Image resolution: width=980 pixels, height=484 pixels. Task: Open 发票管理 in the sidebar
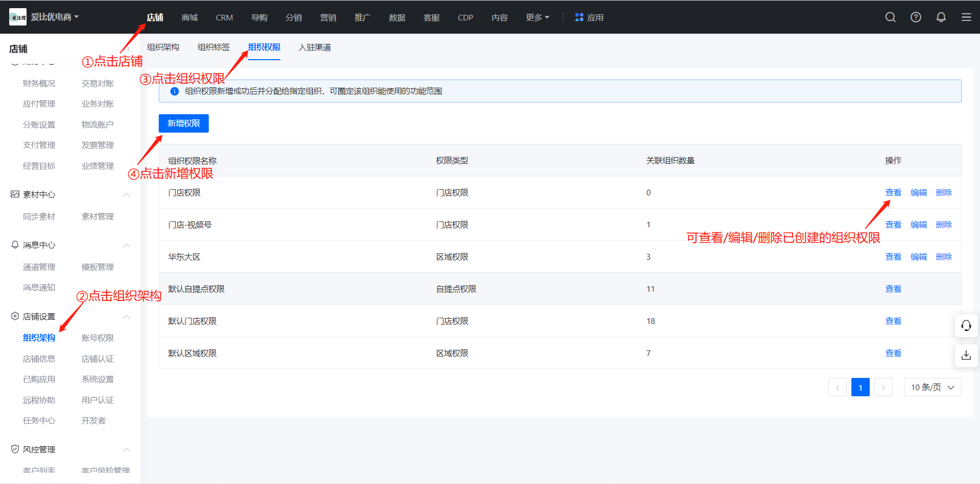[x=97, y=145]
